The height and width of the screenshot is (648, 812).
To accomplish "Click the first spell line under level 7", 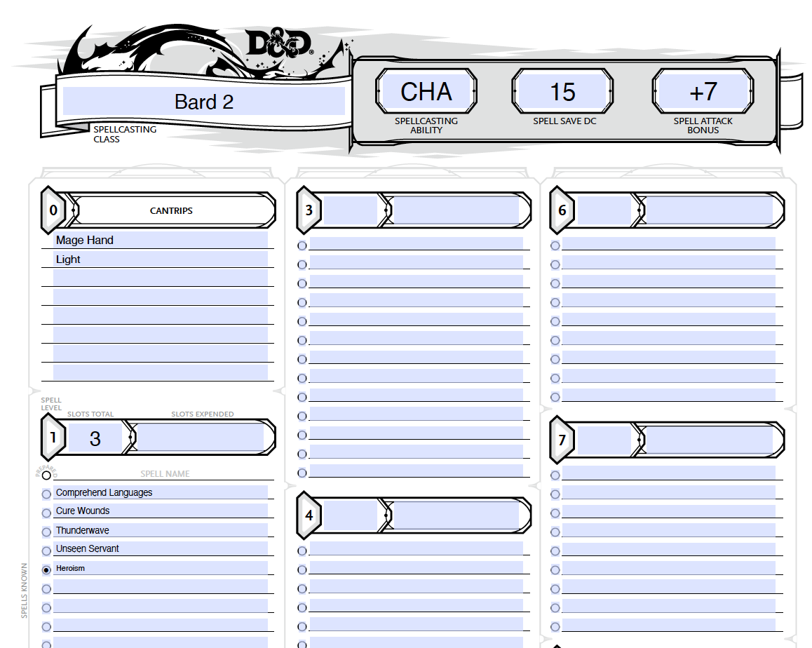I will (x=668, y=473).
